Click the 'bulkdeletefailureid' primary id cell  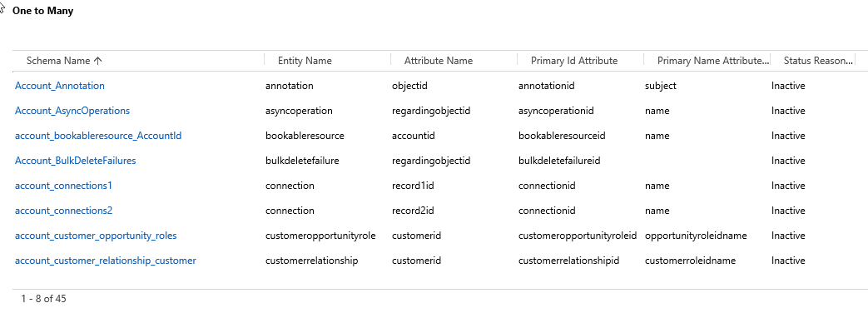point(559,161)
